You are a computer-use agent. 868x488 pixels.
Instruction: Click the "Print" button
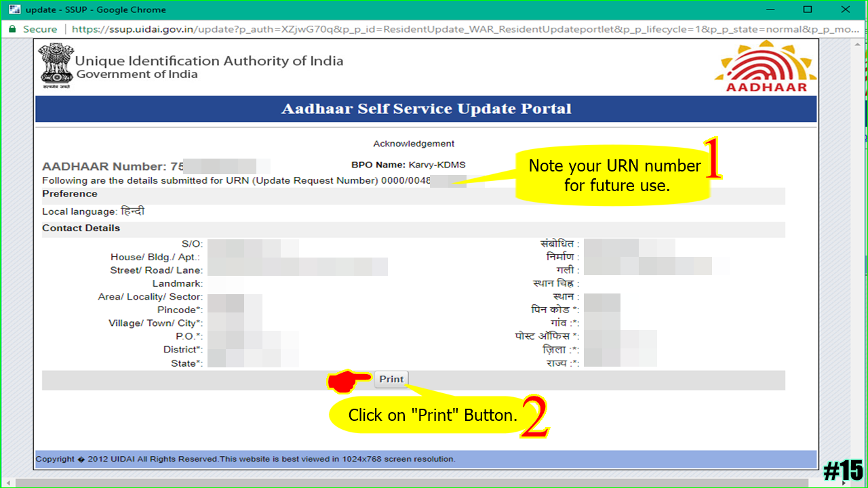click(391, 379)
